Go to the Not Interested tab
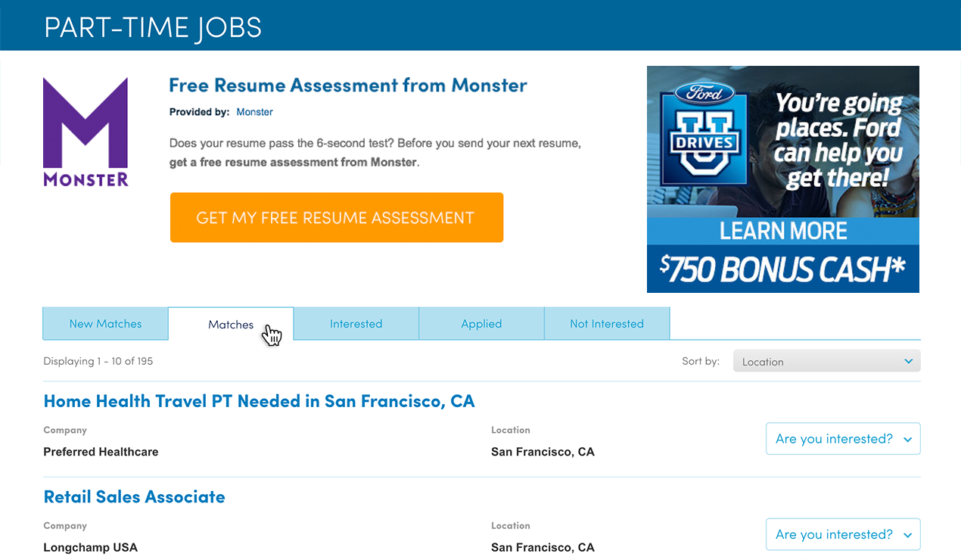 point(607,324)
